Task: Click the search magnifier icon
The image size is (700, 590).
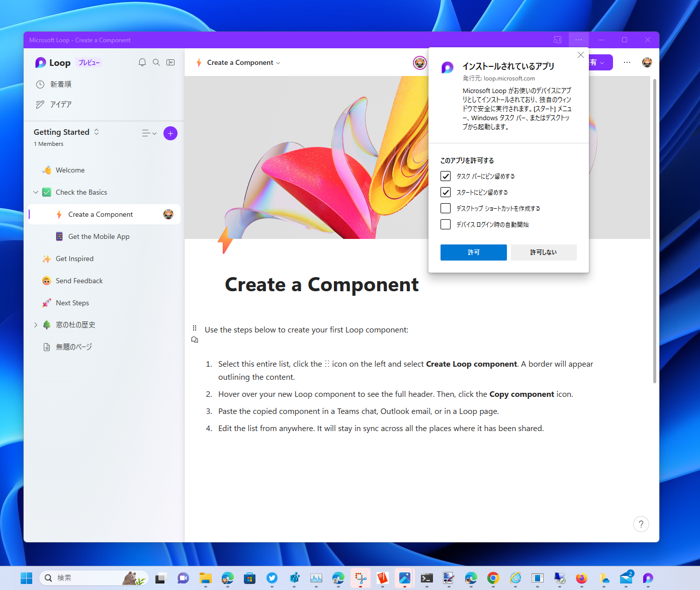Action: [156, 62]
